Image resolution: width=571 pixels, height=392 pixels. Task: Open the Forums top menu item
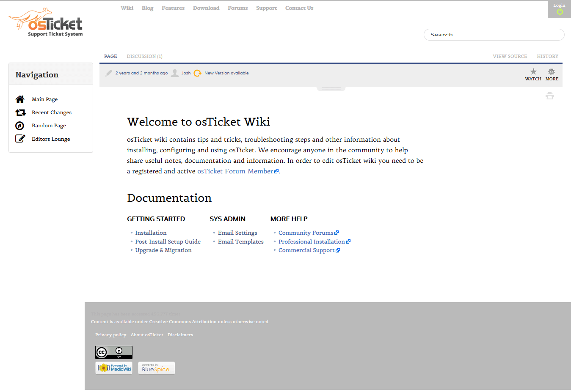coord(238,8)
